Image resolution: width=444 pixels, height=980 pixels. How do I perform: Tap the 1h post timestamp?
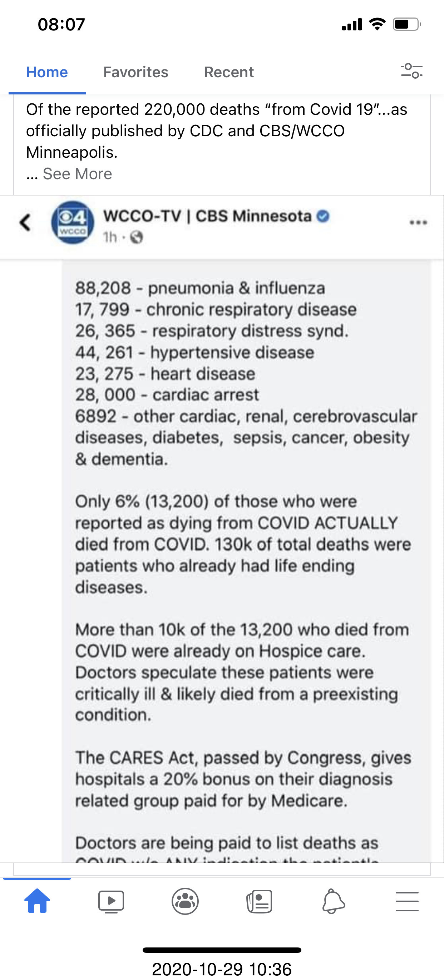pos(110,237)
